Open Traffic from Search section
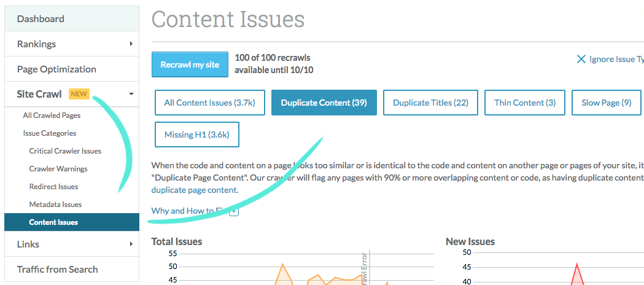Screen dimensions: 644x285 pyautogui.click(x=57, y=269)
